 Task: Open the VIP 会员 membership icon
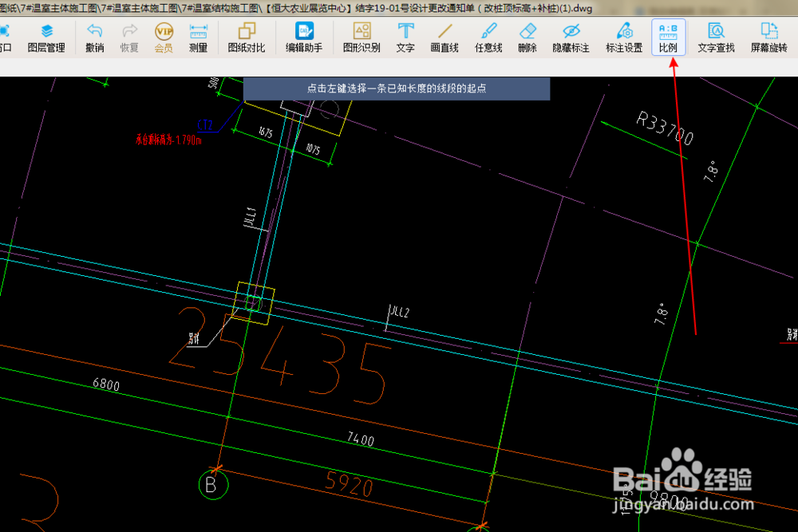pyautogui.click(x=164, y=38)
